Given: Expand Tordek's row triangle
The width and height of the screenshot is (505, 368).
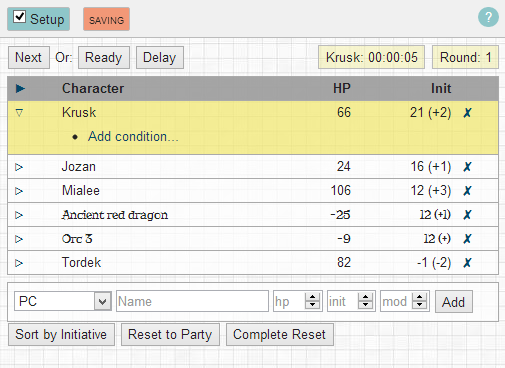Looking at the screenshot, I should [x=19, y=263].
